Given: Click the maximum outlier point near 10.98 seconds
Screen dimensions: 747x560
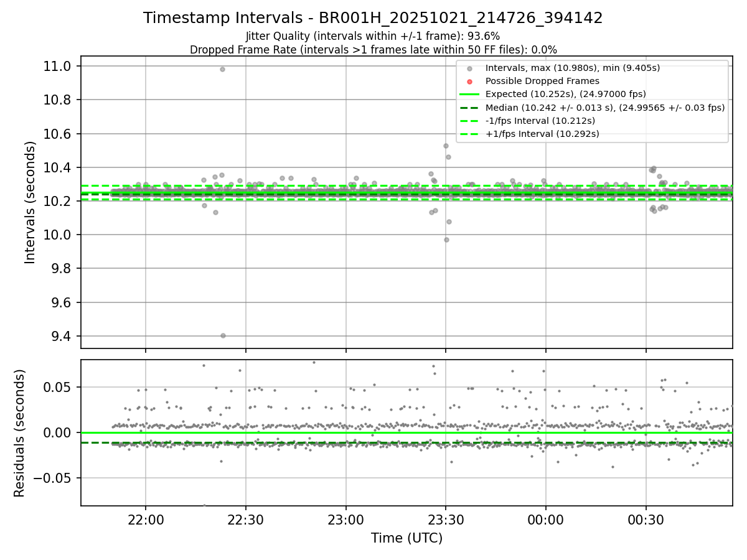Looking at the screenshot, I should 222,69.
